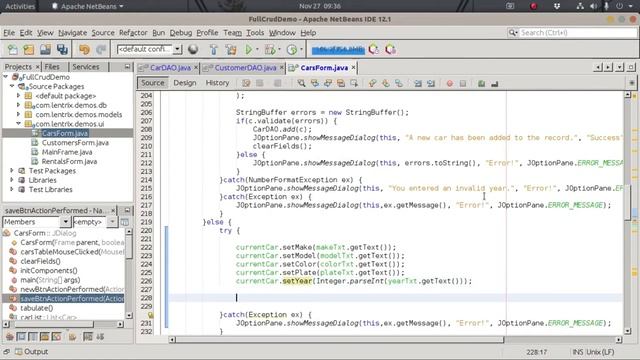Viewport: 640px width, 360px height.
Task: Click the Build Project hammer icon
Action: [213, 49]
